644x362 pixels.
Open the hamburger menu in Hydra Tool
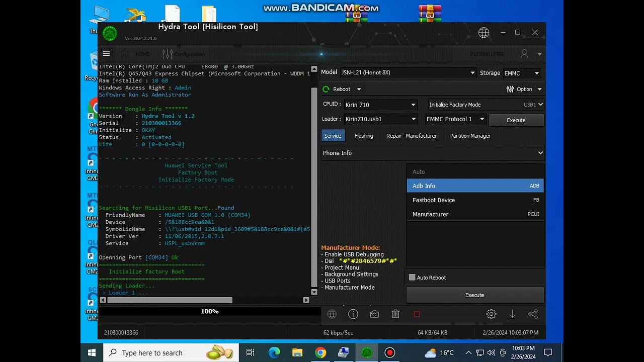click(106, 54)
